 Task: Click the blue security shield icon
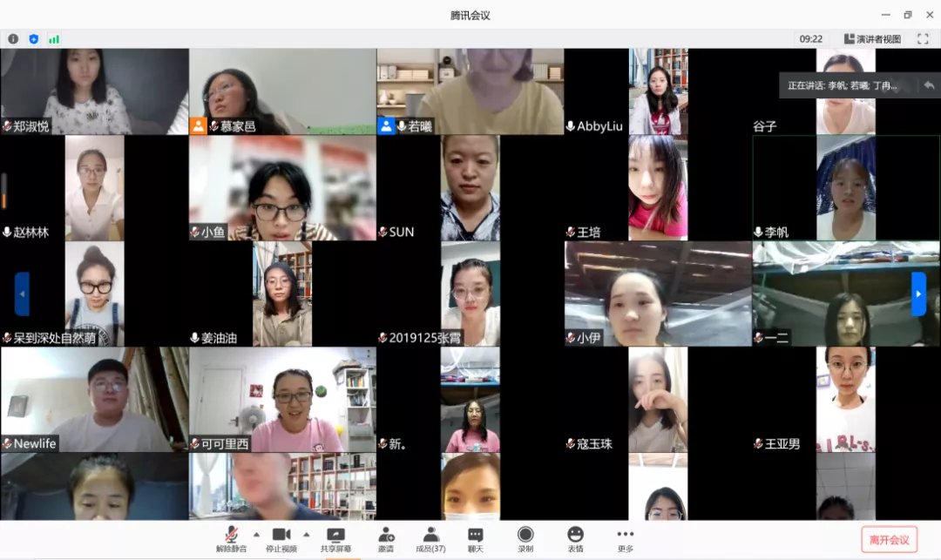[x=34, y=39]
